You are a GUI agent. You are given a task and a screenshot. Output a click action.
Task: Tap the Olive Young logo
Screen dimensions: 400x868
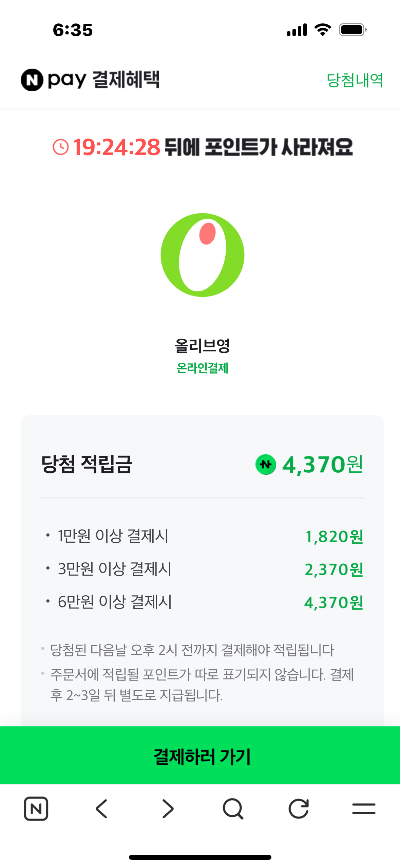[x=203, y=255]
